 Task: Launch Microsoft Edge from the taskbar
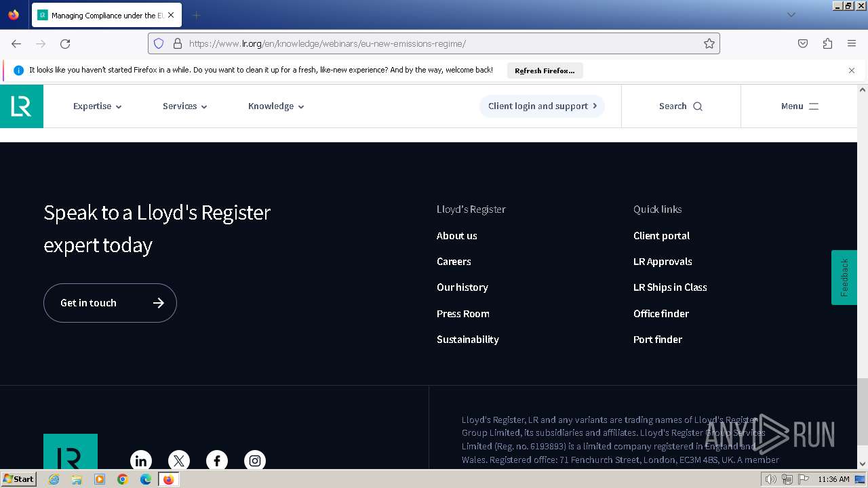(x=146, y=479)
